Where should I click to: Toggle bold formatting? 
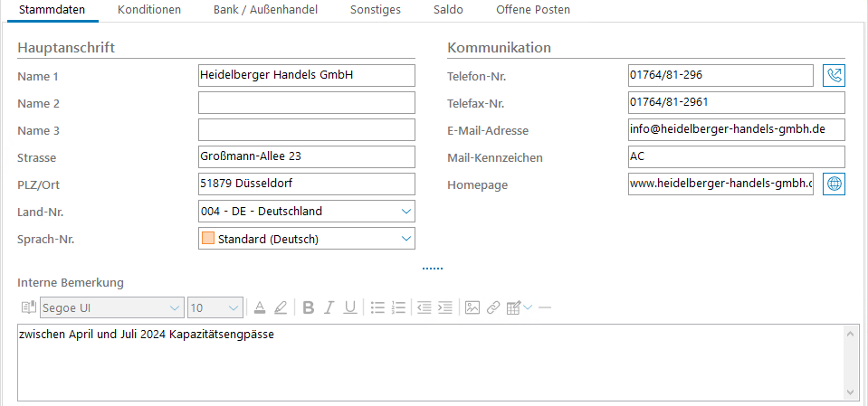pyautogui.click(x=308, y=307)
